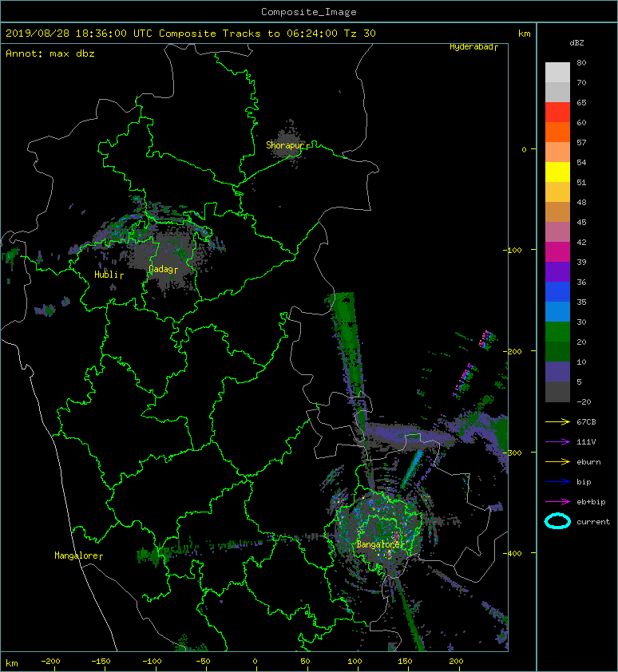
Task: Click the 111V legend label
Action: tap(586, 442)
